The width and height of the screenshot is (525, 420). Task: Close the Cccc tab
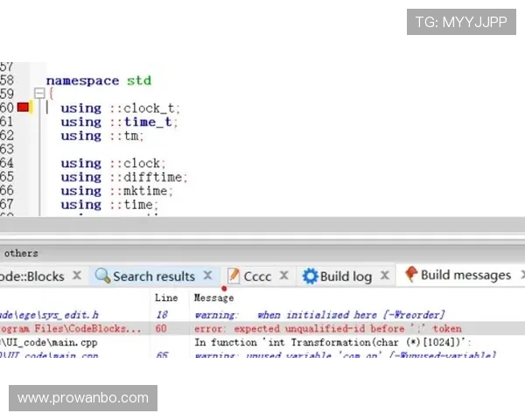tap(284, 276)
